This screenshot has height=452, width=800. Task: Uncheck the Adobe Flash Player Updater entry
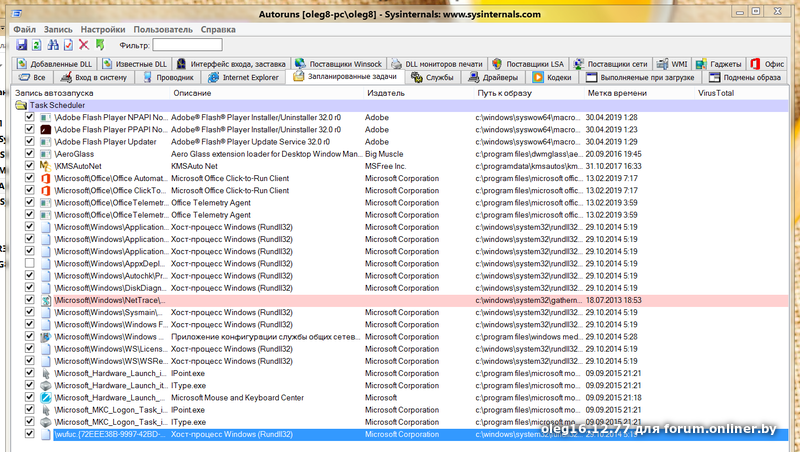[30, 142]
